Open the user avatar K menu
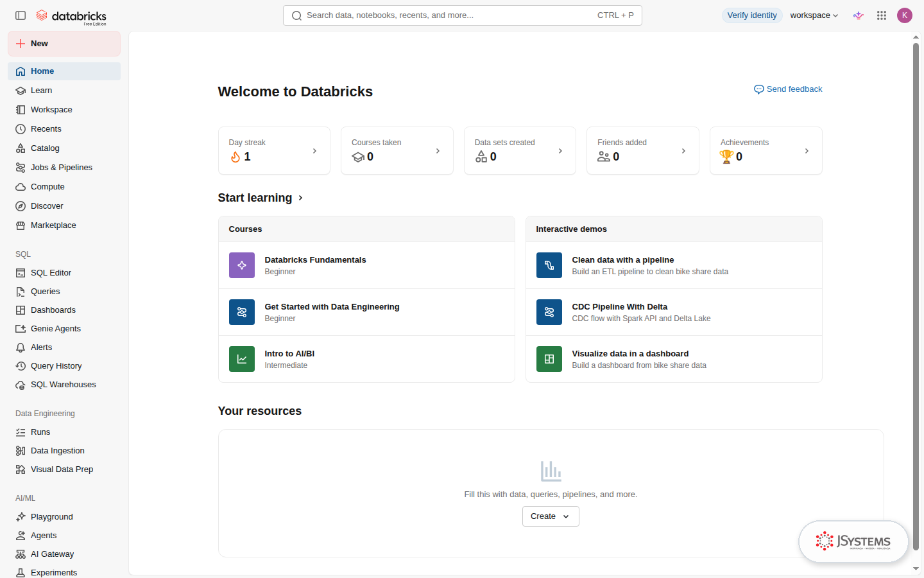This screenshot has height=578, width=924. click(905, 15)
